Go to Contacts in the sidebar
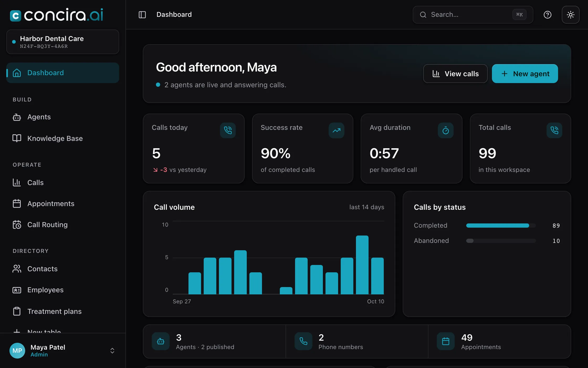588x368 pixels. pos(63,269)
